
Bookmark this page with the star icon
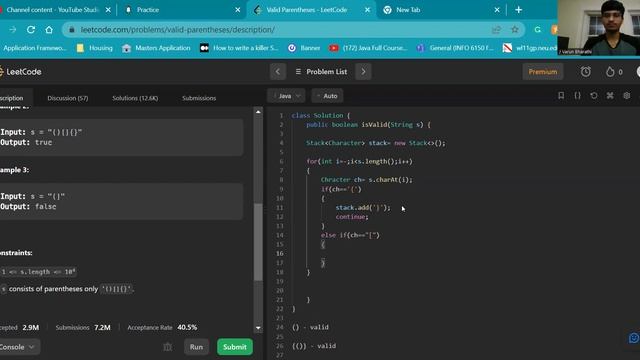tap(515, 29)
